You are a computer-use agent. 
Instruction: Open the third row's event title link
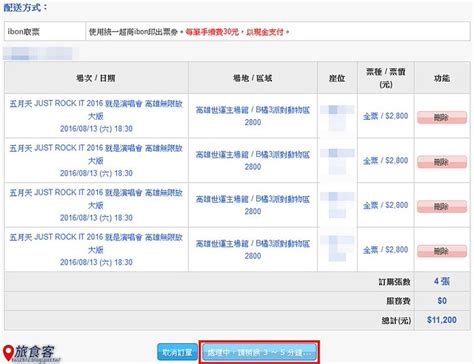coord(96,199)
